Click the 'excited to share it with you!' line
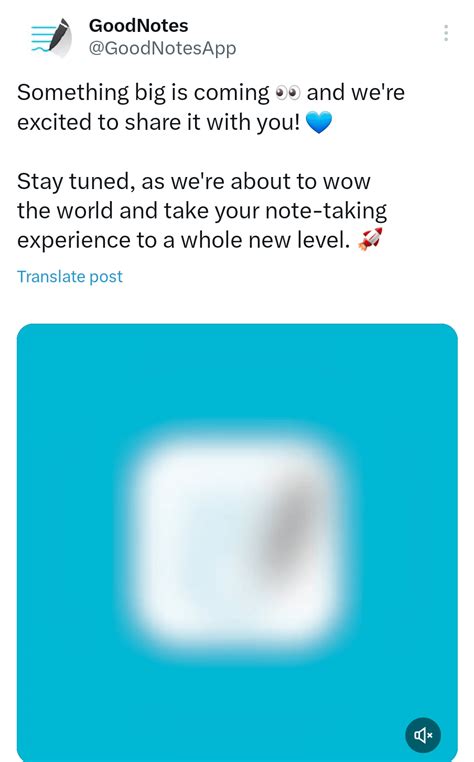The image size is (474, 762). pyautogui.click(x=158, y=122)
